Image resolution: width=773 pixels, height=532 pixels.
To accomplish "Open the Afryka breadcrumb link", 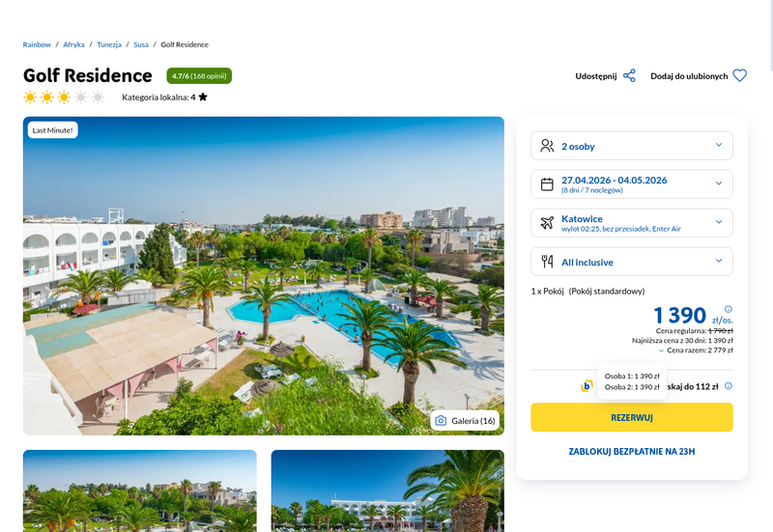I will tap(73, 44).
